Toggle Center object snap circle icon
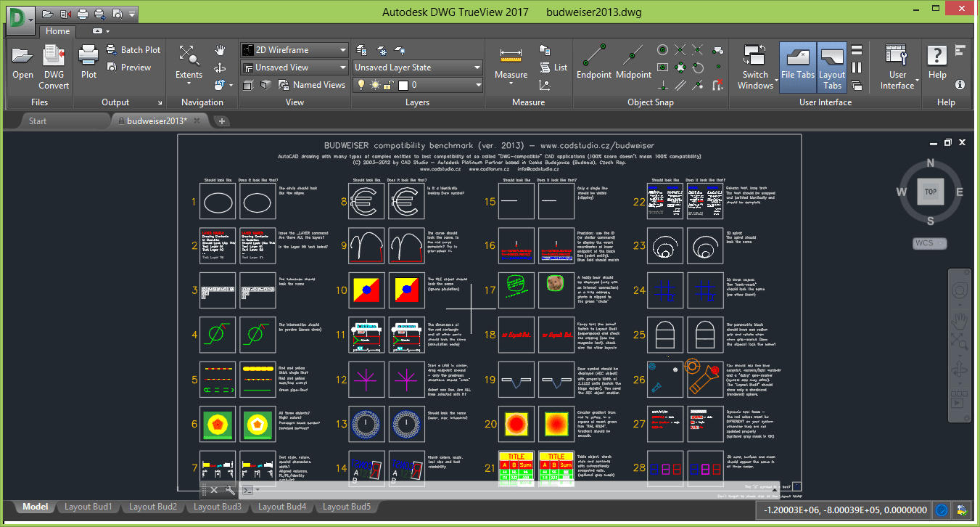980x527 pixels. tap(662, 50)
